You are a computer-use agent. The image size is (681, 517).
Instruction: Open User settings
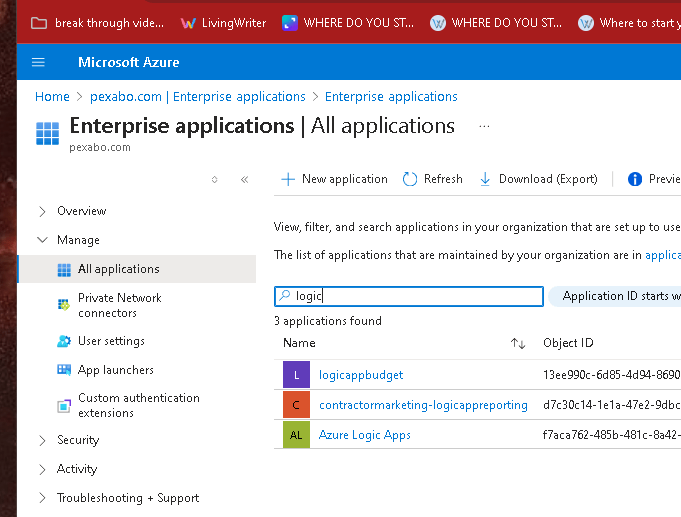coord(111,341)
